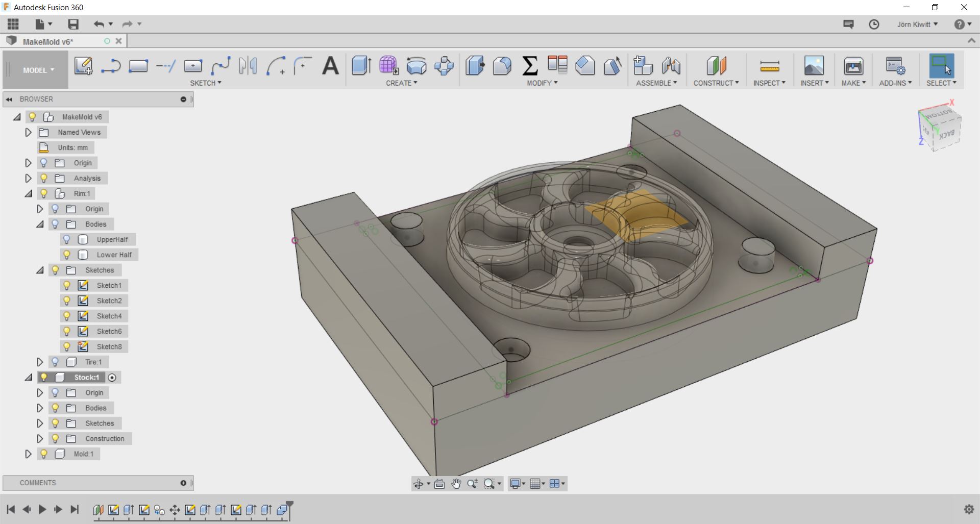This screenshot has width=980, height=524.
Task: Expand the Mold:1 component
Action: click(x=29, y=454)
